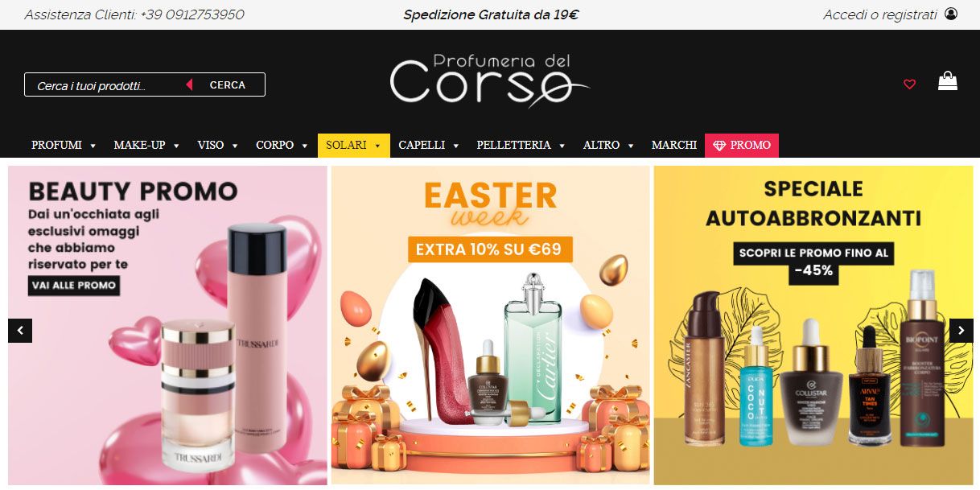Screen dimensions: 980x490
Task: Open the wishlist heart icon
Action: (x=909, y=84)
